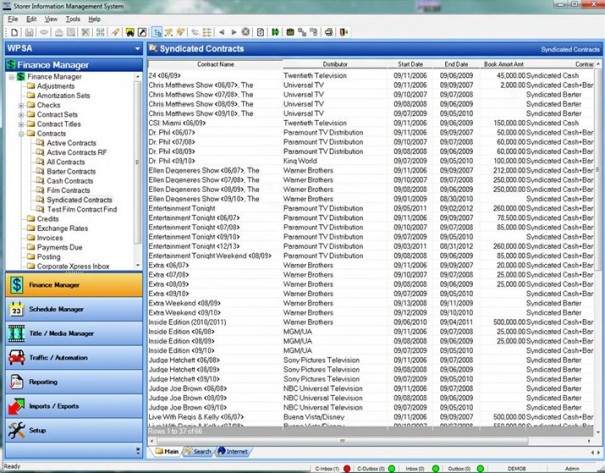Collapse the Contracts tree node
This screenshot has height=473, width=605.
pyautogui.click(x=21, y=134)
